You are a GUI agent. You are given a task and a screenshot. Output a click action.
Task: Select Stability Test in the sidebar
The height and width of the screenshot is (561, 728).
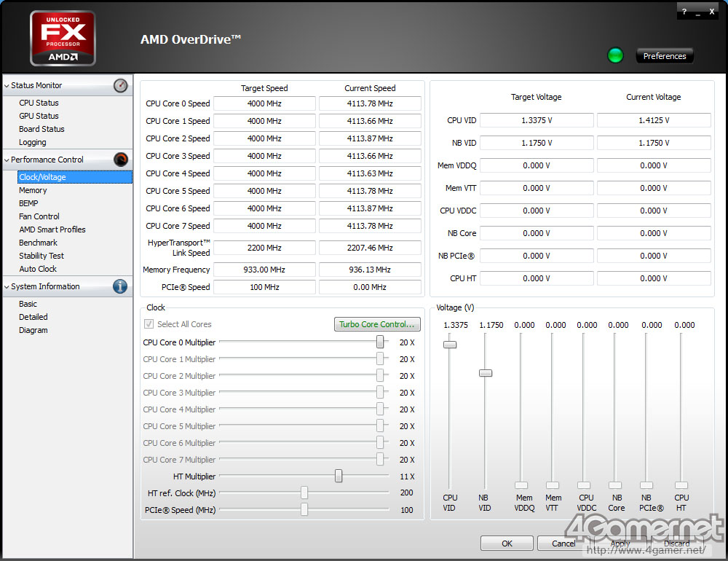click(x=41, y=256)
